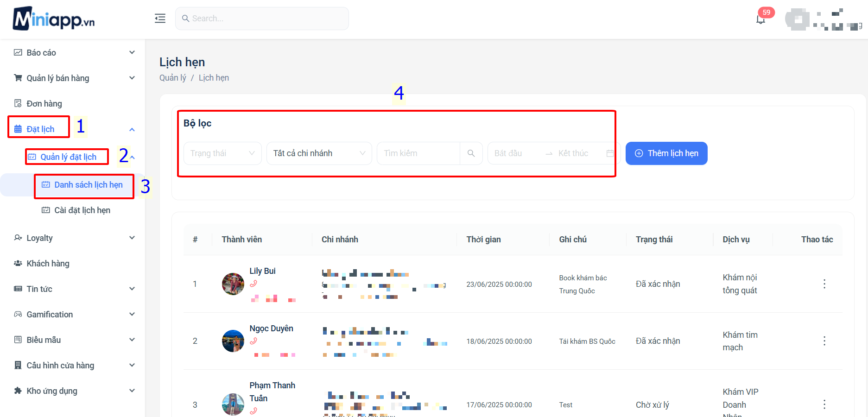Open the Trạng thái status dropdown

coord(222,153)
